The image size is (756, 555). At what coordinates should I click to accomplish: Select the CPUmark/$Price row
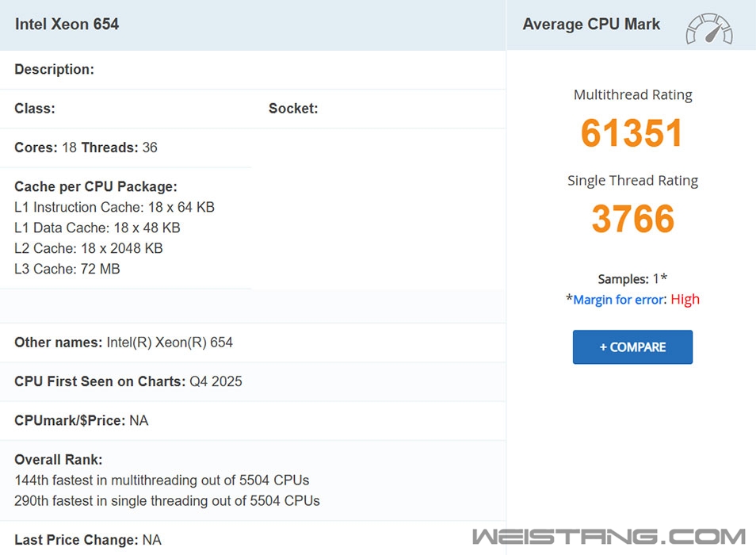[x=82, y=420]
